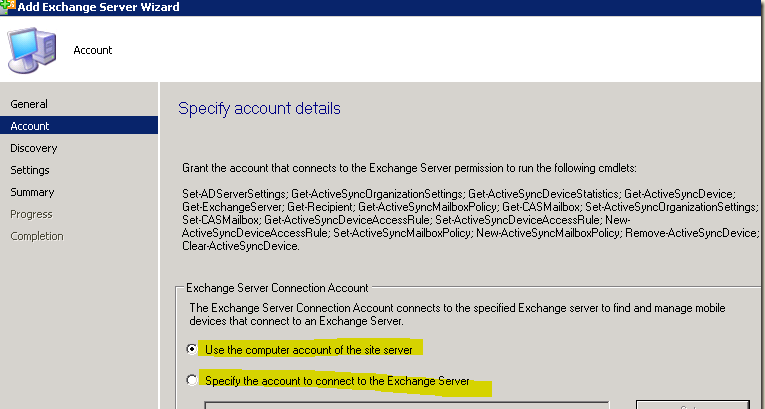Click the 'Account' title in the header

tap(93, 50)
